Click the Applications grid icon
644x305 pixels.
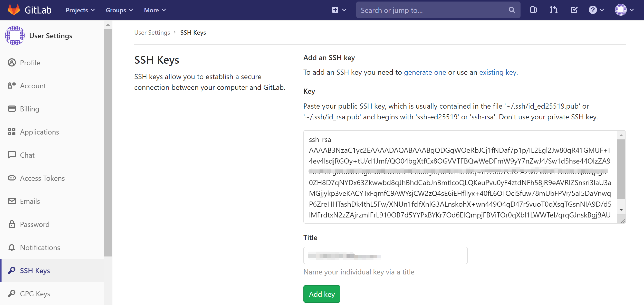click(11, 132)
